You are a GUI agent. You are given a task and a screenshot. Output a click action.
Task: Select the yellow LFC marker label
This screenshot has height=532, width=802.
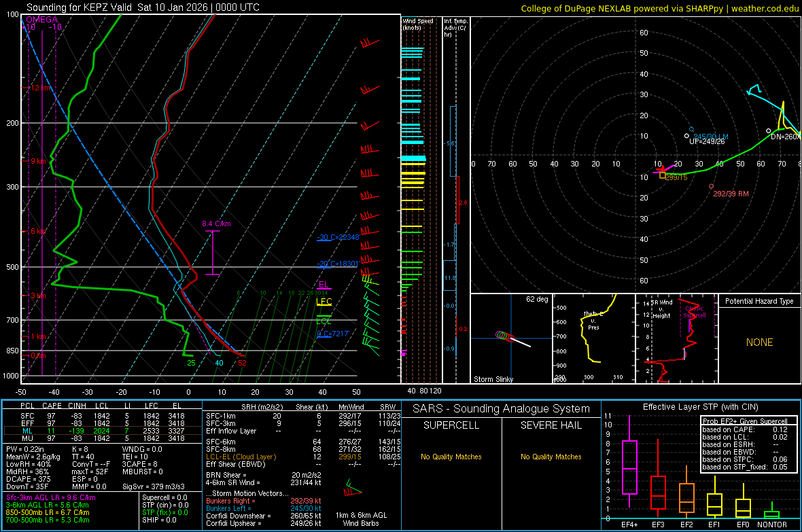click(x=324, y=301)
